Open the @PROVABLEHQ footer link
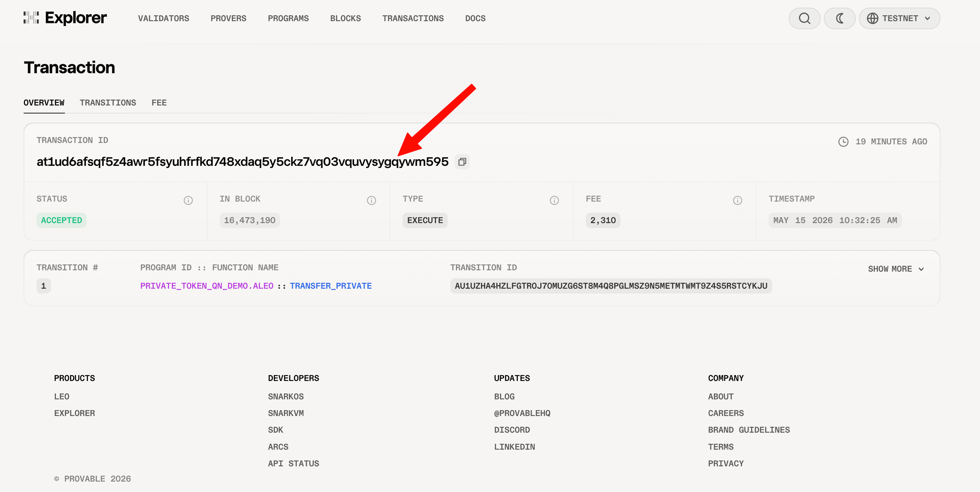This screenshot has width=980, height=492. pos(522,413)
